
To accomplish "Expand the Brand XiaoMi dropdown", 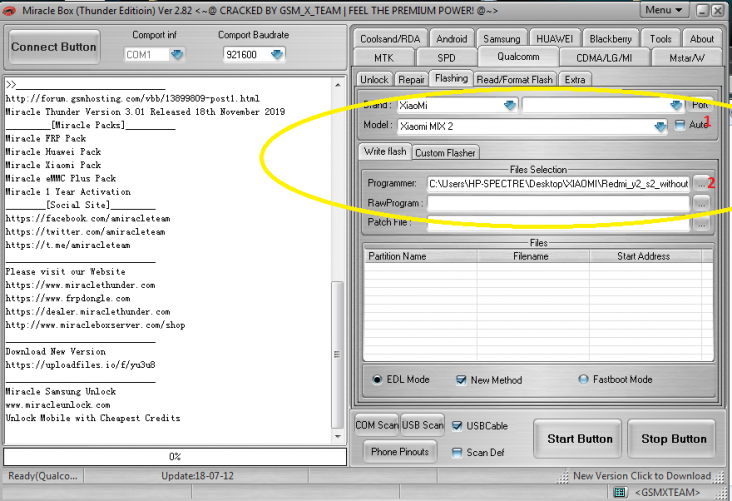I will [x=510, y=106].
